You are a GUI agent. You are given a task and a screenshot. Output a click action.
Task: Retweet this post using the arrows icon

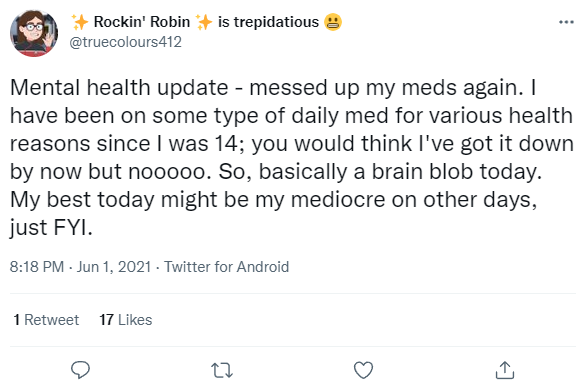(x=222, y=370)
